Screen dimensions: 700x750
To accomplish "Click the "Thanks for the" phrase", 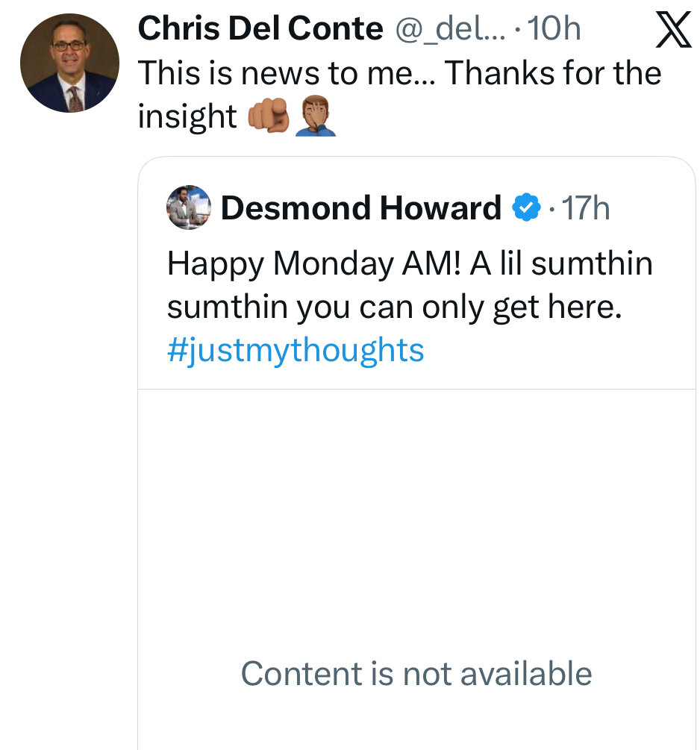I will tap(554, 73).
